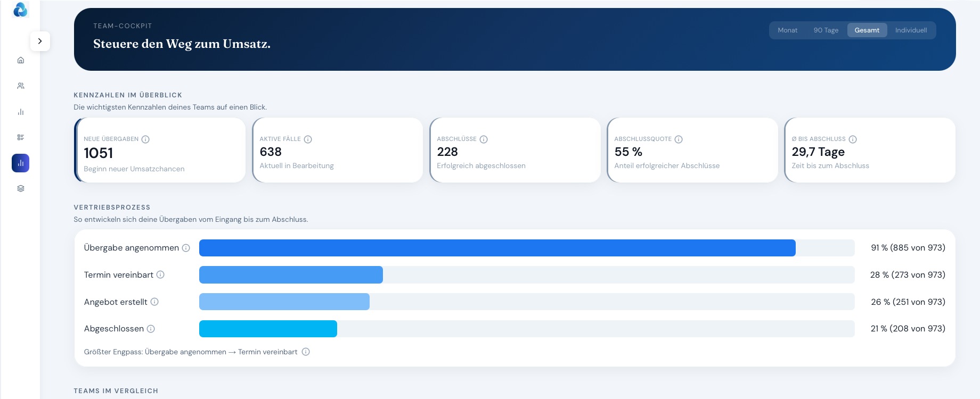Select the highlighted cockpit chart sidebar icon
This screenshot has width=980, height=399.
21,163
